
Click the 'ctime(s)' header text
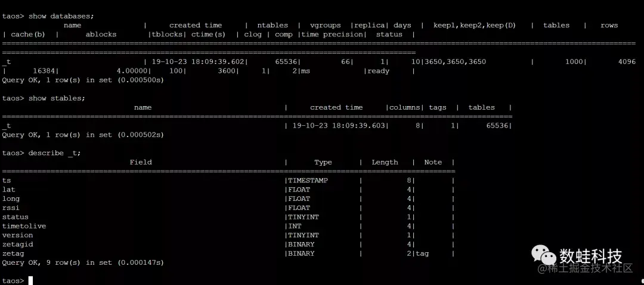208,35
